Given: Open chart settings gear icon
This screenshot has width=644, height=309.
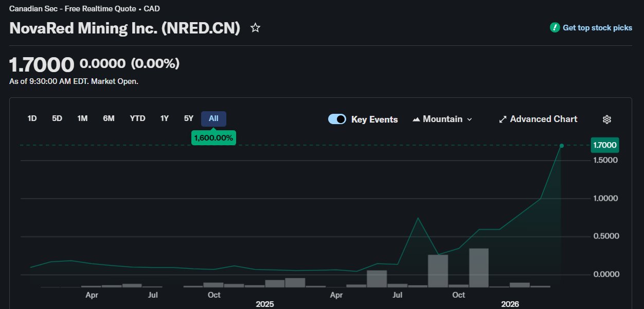Looking at the screenshot, I should tap(607, 119).
